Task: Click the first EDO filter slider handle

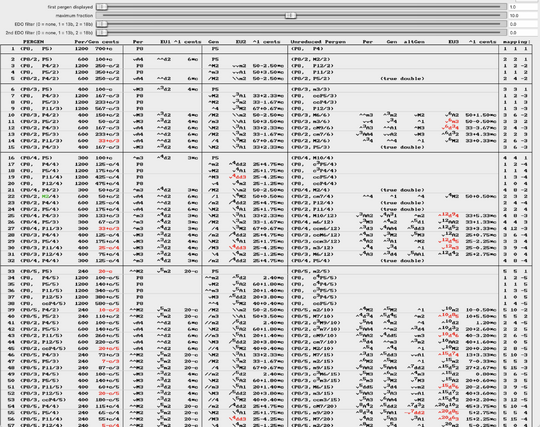Action: pos(102,24)
